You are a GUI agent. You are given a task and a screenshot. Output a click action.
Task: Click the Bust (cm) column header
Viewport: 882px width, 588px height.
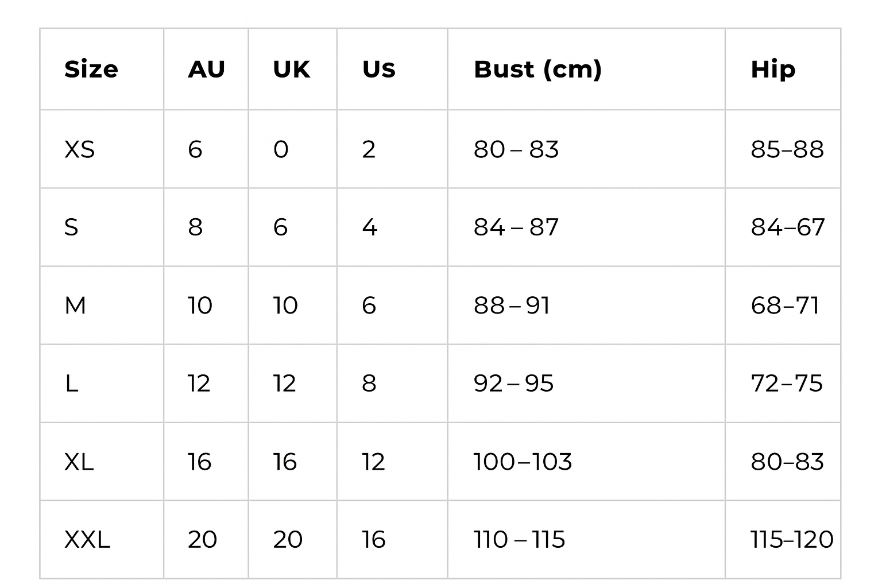click(x=537, y=69)
